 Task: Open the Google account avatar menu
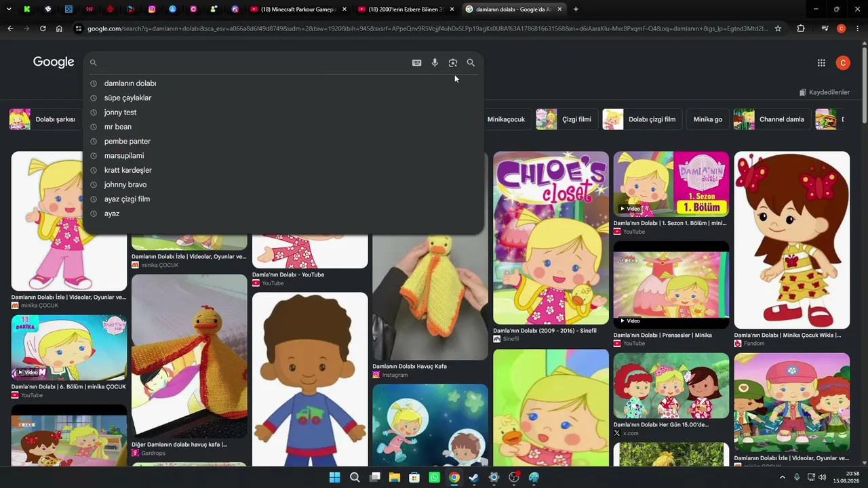pos(843,63)
